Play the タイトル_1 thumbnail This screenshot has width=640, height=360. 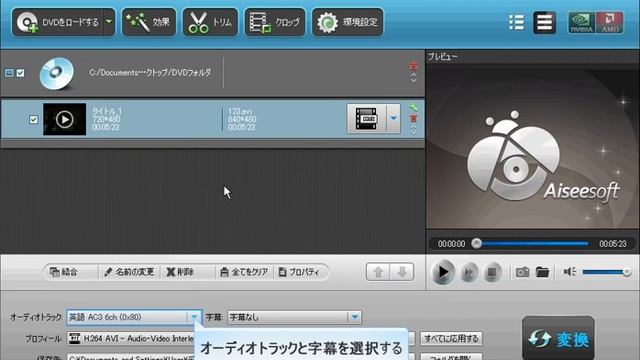[x=64, y=119]
